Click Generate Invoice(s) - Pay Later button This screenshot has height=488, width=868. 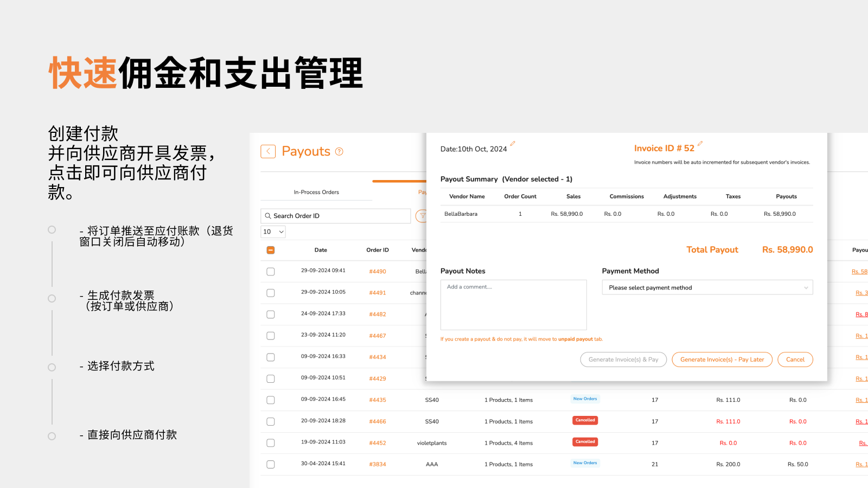click(722, 359)
